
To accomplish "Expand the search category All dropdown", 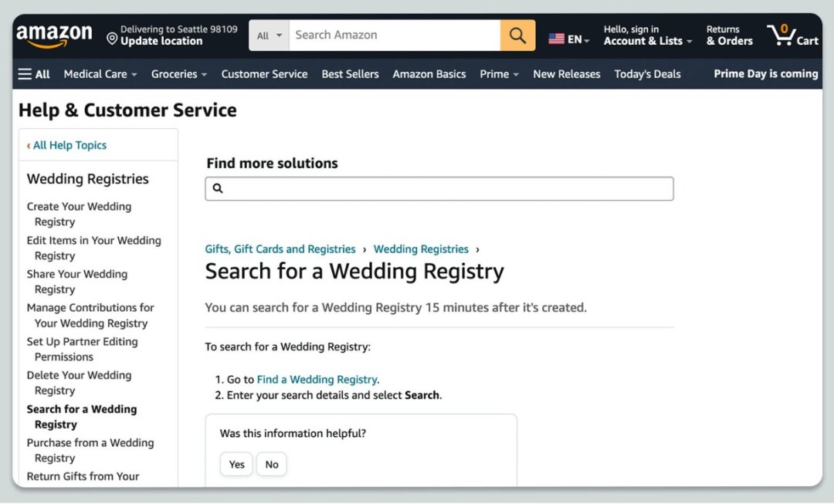I will 269,36.
